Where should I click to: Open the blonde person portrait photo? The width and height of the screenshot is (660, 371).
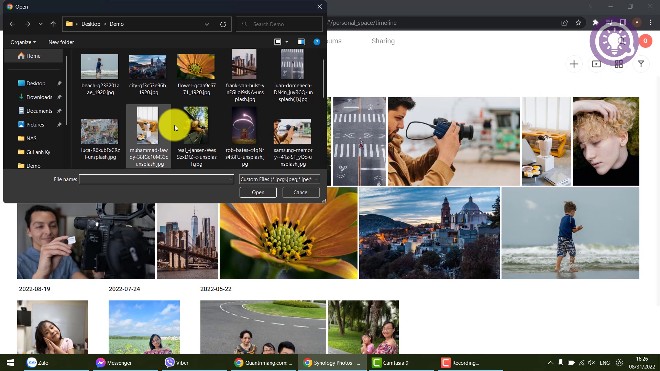[x=606, y=141]
